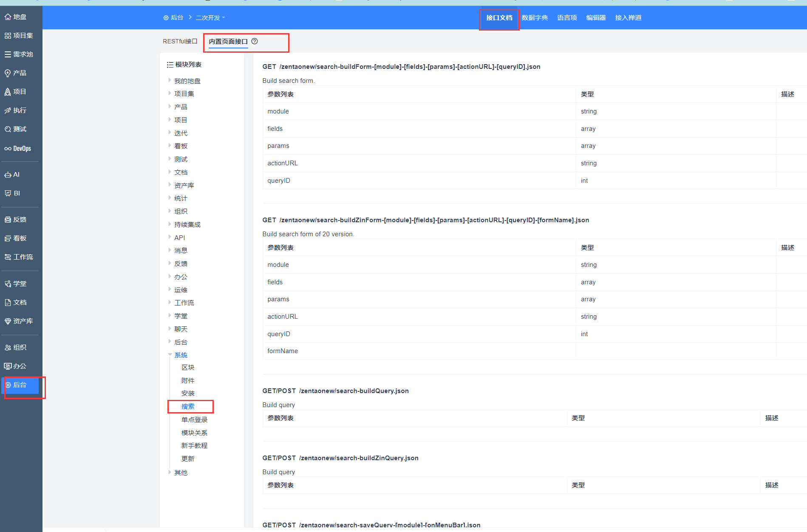This screenshot has width=807, height=532.
Task: Select 单点登录 under 系统
Action: [x=195, y=420]
